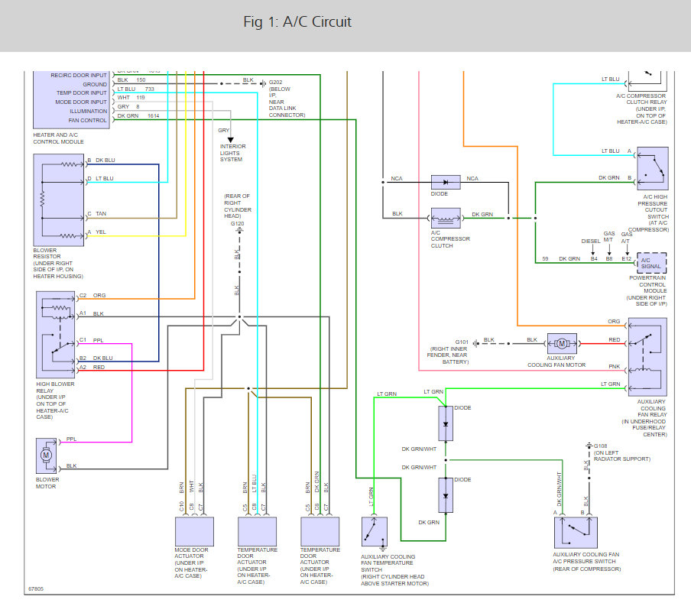This screenshot has height=616, width=691.
Task: Click the "AUXILIARY COOLING FAN MOTOR" caption
Action: [x=556, y=361]
